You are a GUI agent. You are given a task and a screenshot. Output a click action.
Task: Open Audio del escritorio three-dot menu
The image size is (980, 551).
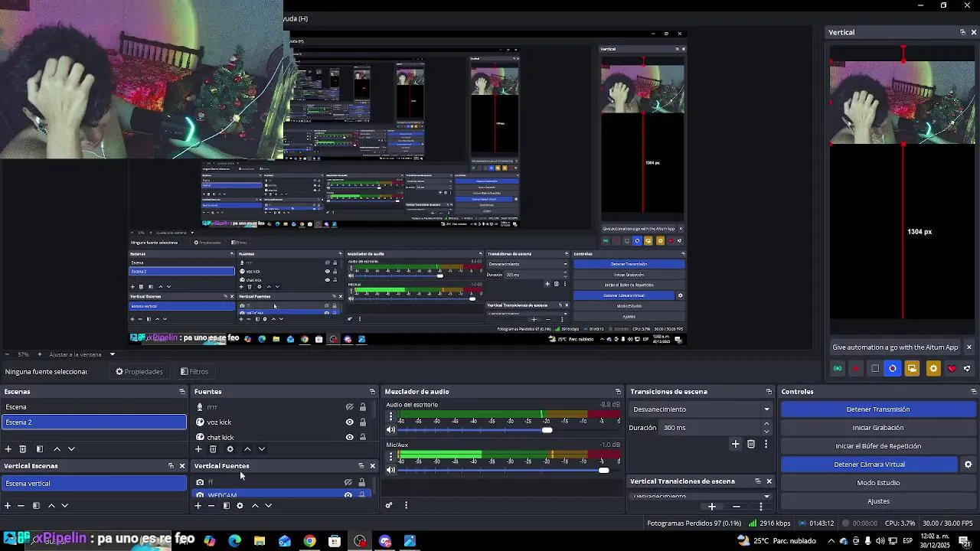[x=390, y=418]
